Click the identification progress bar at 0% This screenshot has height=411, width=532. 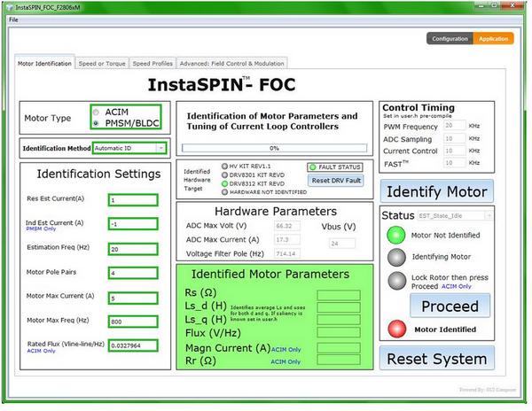point(274,148)
